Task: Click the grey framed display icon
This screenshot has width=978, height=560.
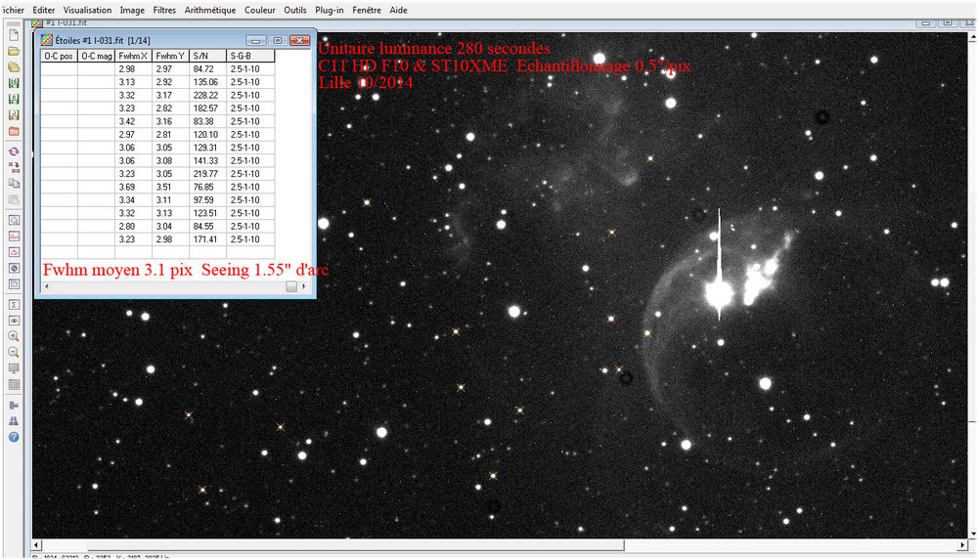Action: click(x=14, y=385)
